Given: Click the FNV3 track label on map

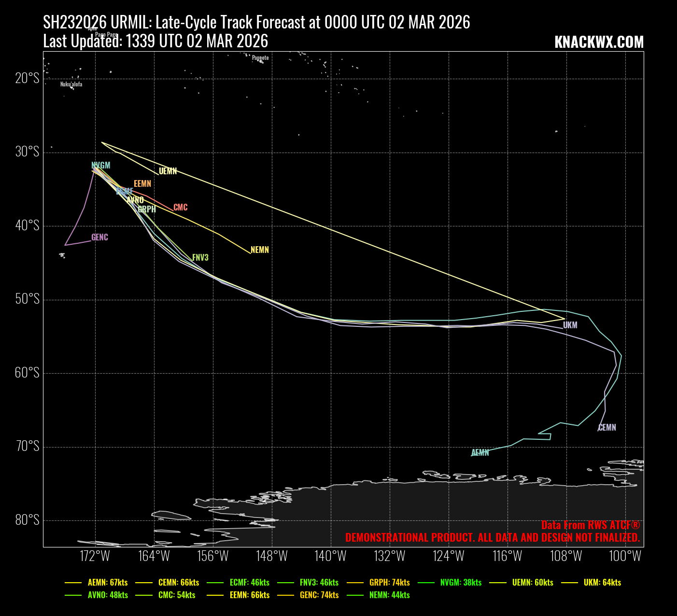Looking at the screenshot, I should click(200, 258).
